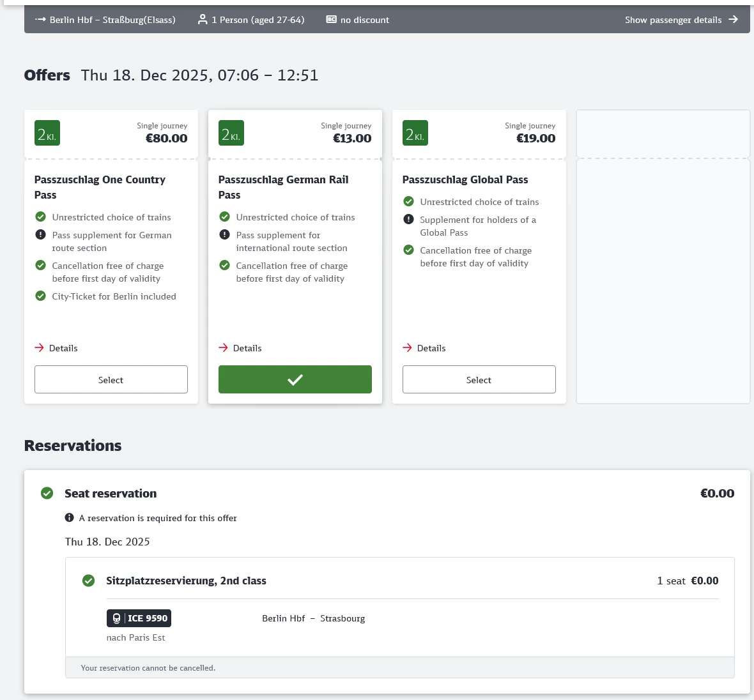
Task: Toggle the Sitzplatzreservierung 2nd class checkmark
Action: click(88, 581)
